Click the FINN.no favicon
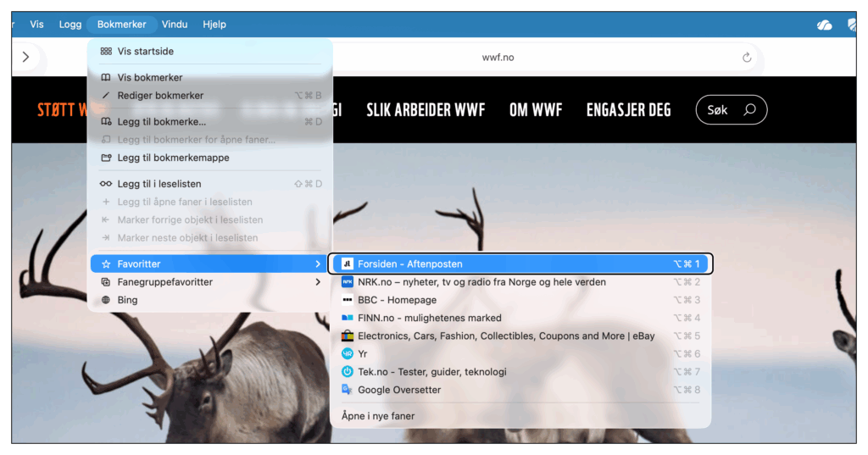868x455 pixels. [347, 318]
